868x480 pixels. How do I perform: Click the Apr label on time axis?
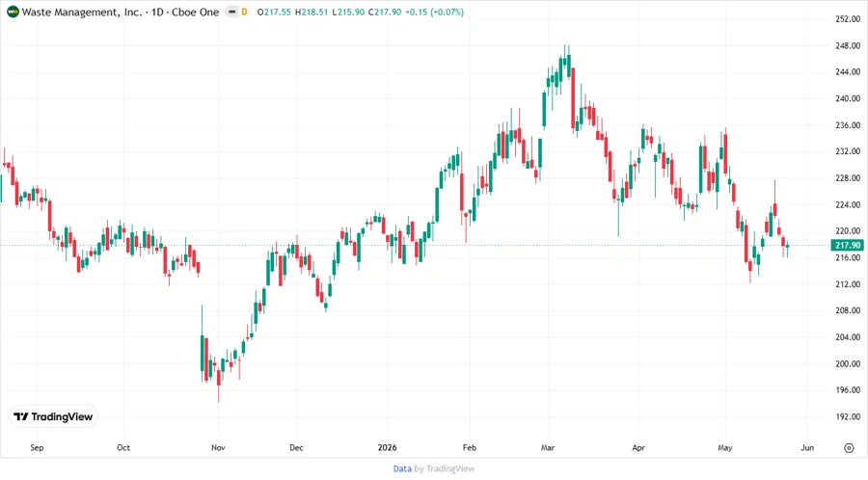[x=638, y=447]
